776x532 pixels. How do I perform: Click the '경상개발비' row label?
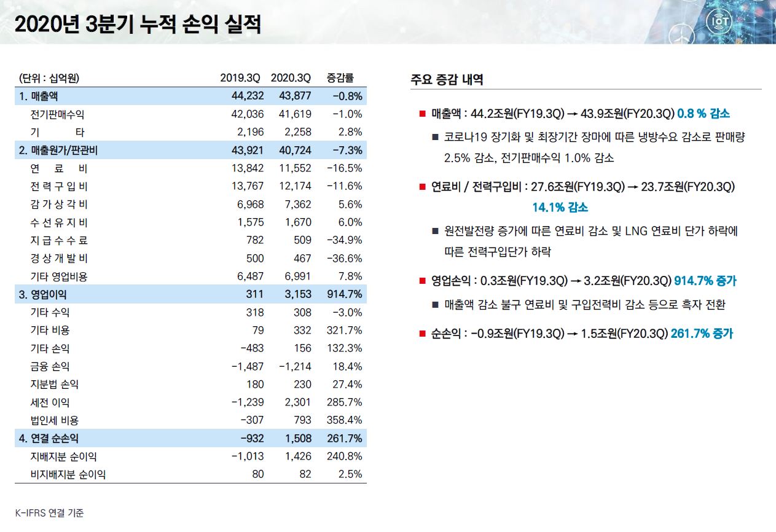[59, 258]
